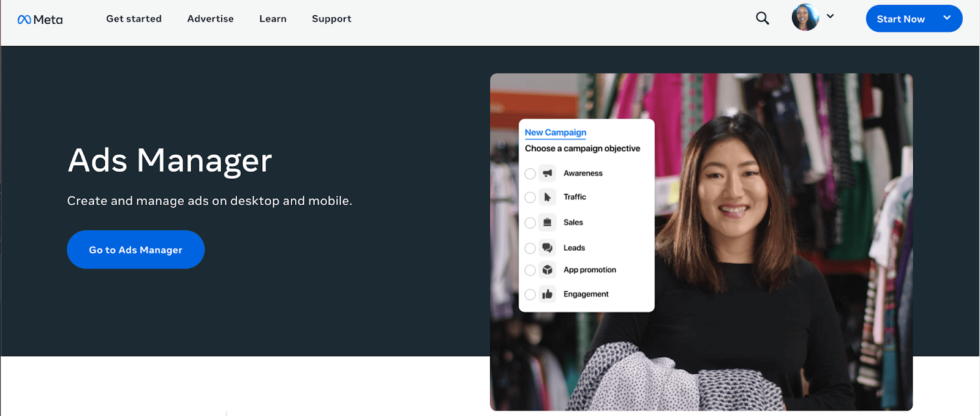Viewport: 980px width, 416px height.
Task: Click the Awareness objective label
Action: pyautogui.click(x=583, y=173)
